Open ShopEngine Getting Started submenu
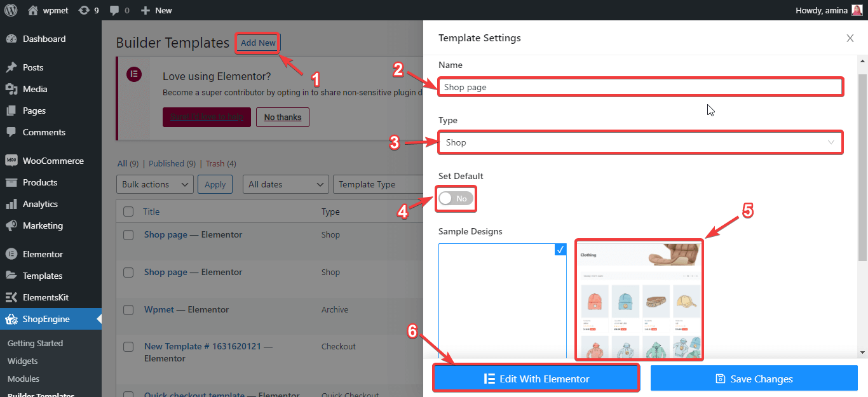 pos(36,343)
